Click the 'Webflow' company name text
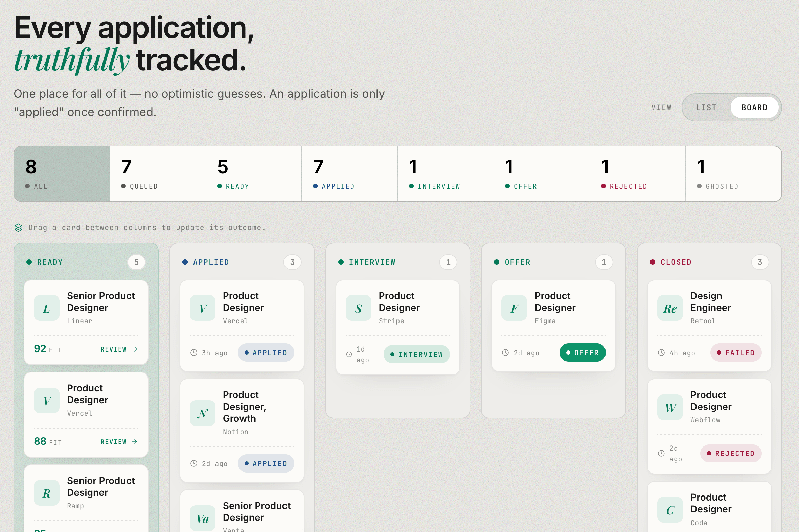This screenshot has height=532, width=799. (705, 420)
